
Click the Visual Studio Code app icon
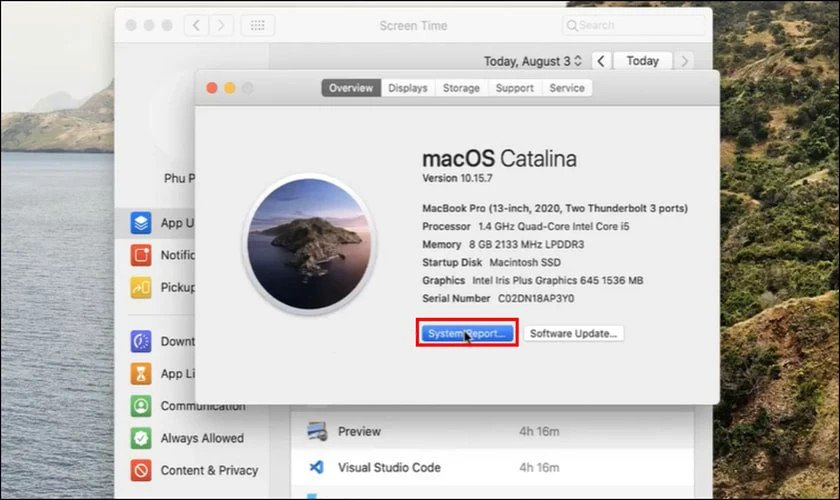coord(317,467)
